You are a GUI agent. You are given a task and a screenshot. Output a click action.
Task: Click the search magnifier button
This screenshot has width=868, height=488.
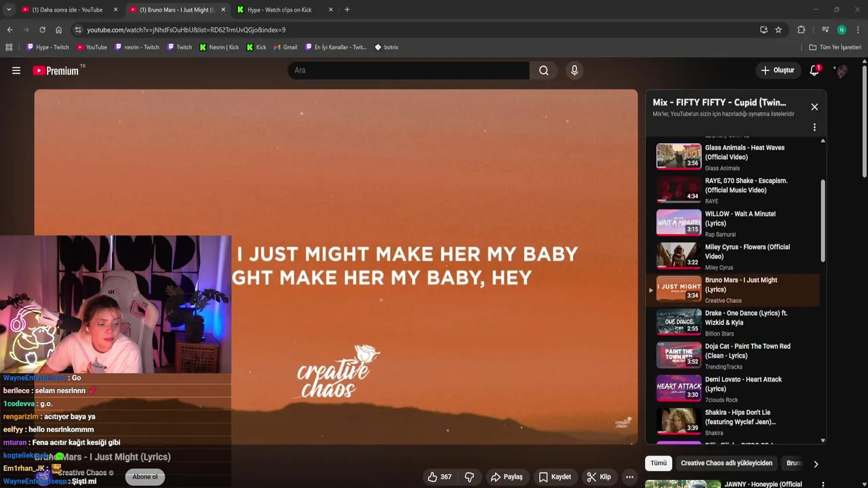[544, 70]
